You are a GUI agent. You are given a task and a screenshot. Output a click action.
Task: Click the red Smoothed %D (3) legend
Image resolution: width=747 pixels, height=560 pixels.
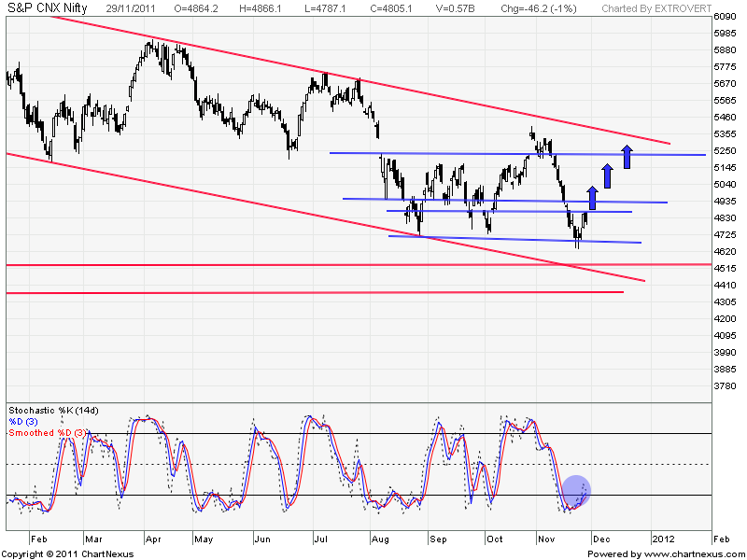47,433
